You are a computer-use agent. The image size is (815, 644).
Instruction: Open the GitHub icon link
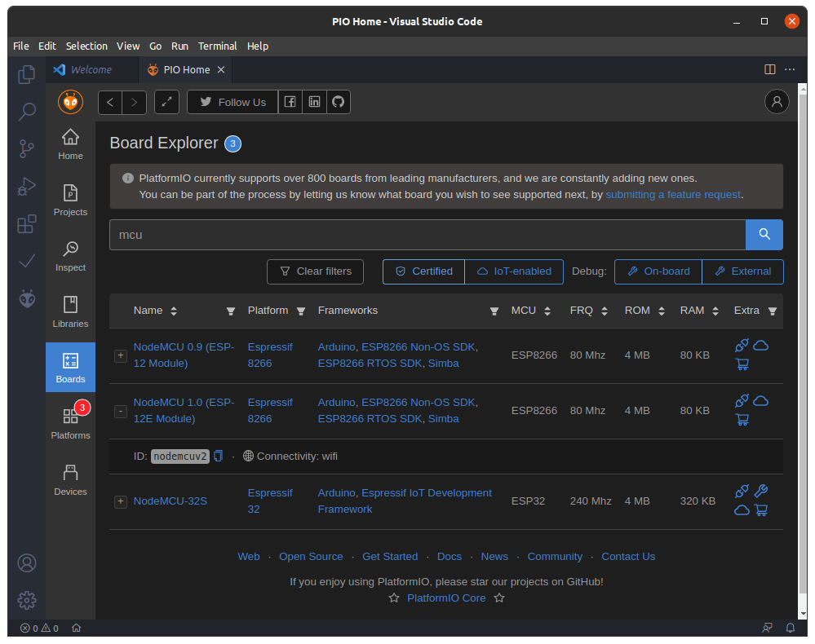tap(339, 103)
